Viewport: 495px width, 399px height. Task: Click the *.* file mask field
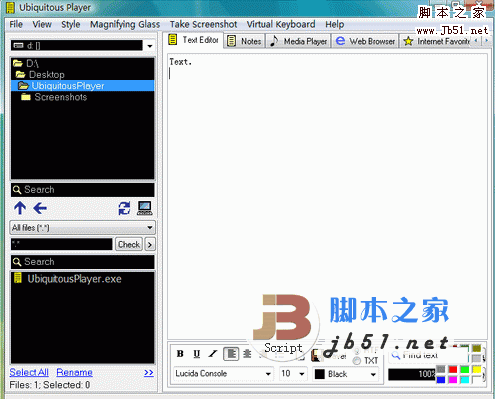click(x=62, y=245)
